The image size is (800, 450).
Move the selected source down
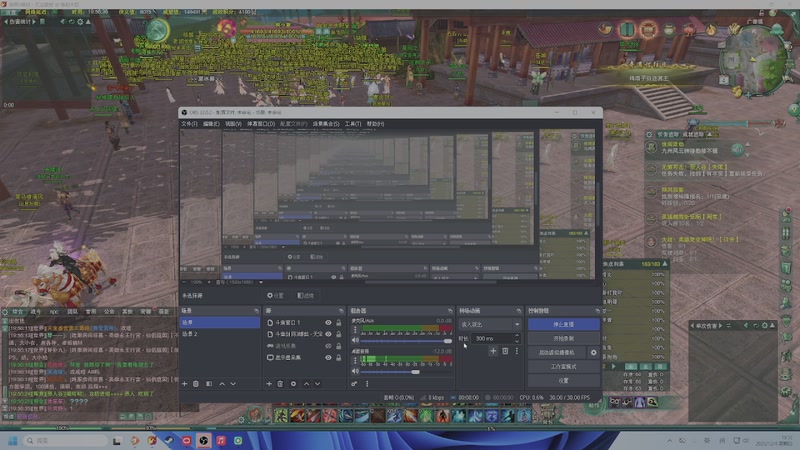317,384
